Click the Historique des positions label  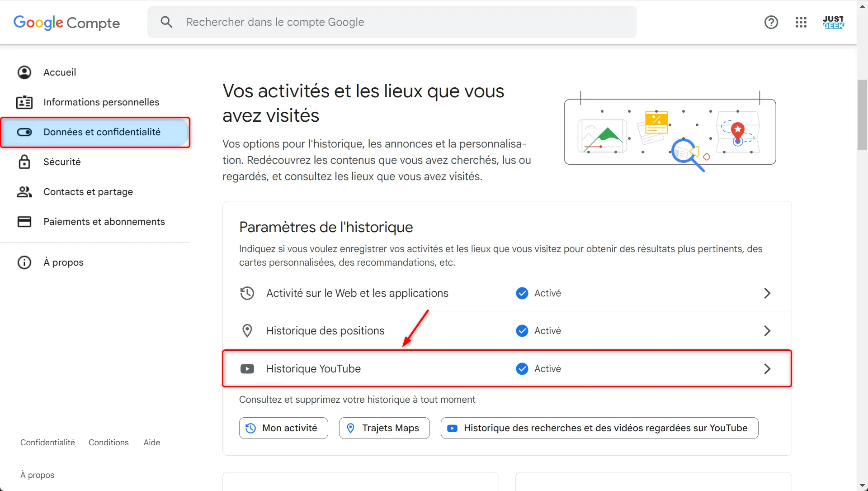click(325, 331)
